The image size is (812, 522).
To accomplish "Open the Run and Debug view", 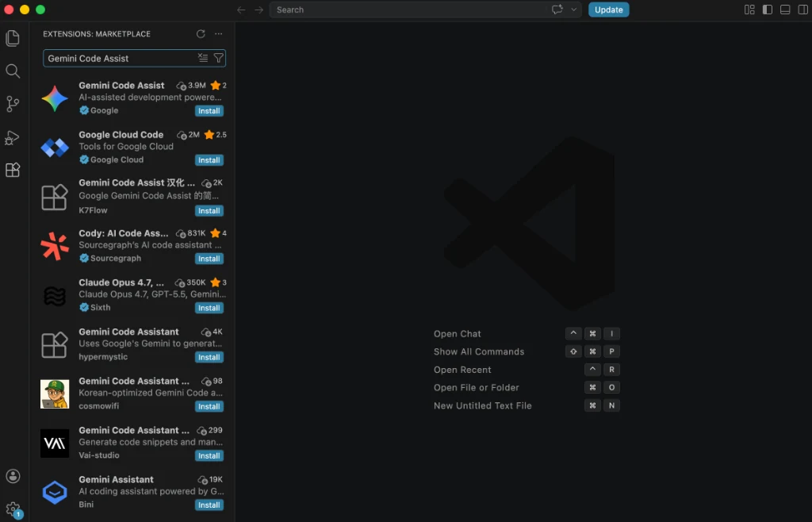I will point(13,137).
